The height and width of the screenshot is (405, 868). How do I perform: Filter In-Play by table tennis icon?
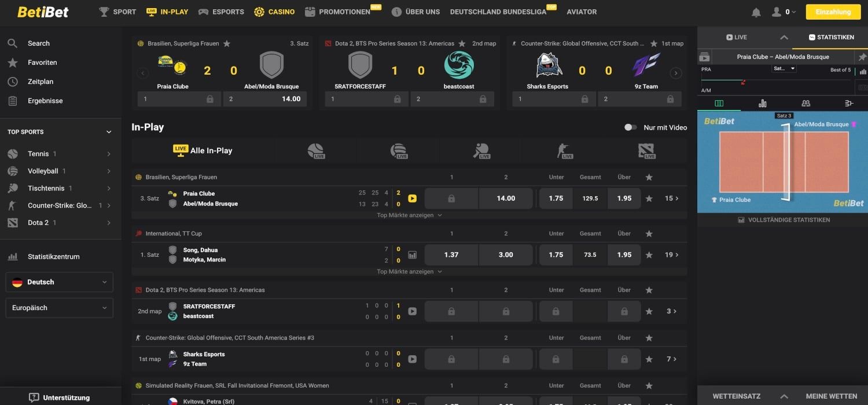click(x=481, y=151)
